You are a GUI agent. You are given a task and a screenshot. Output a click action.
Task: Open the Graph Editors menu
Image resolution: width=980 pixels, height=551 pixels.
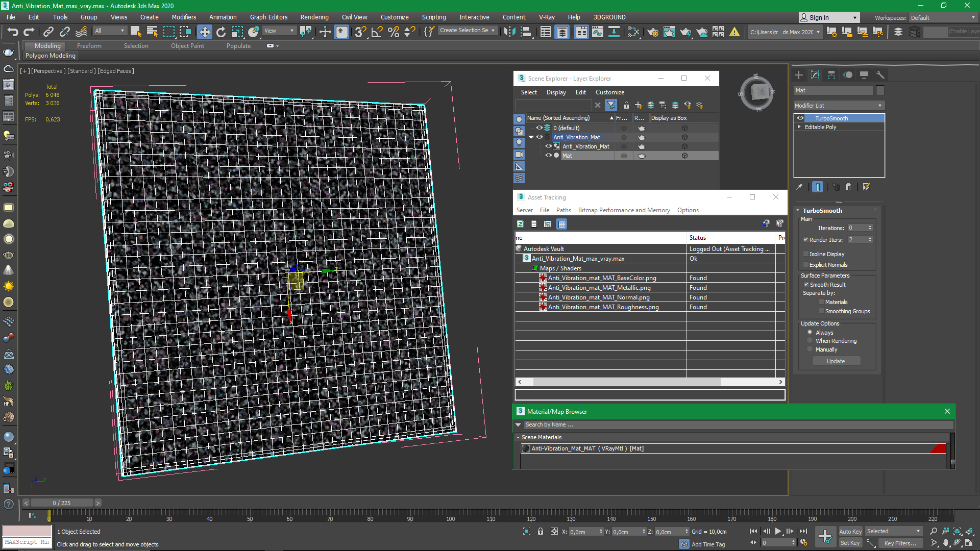coord(268,17)
